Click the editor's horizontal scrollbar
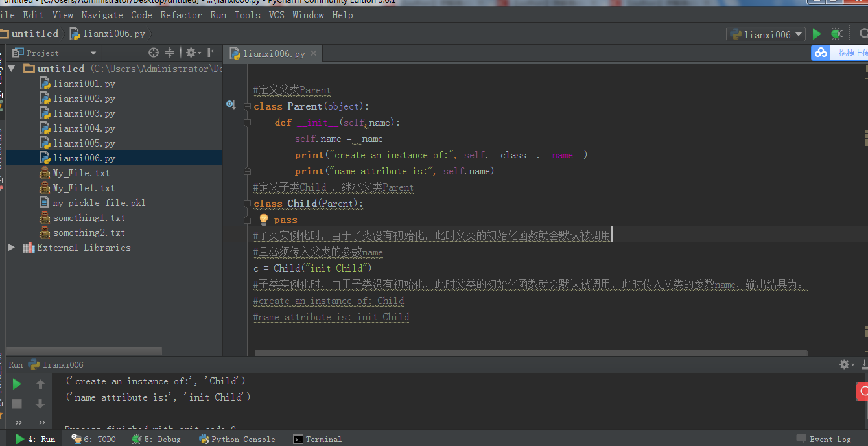Viewport: 868px width, 446px height. pos(530,353)
